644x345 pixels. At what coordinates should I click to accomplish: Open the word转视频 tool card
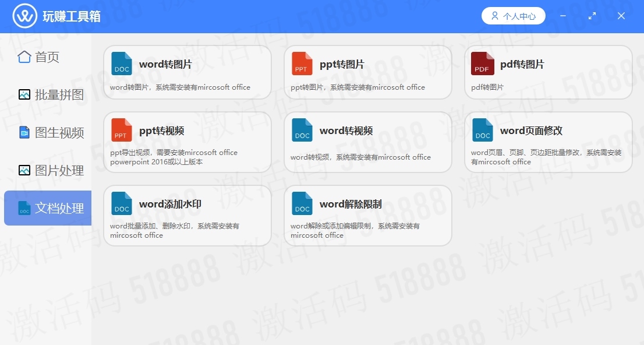tap(367, 142)
